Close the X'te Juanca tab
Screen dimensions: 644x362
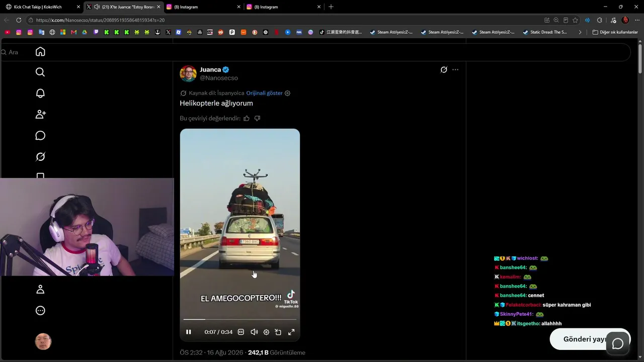(158, 7)
